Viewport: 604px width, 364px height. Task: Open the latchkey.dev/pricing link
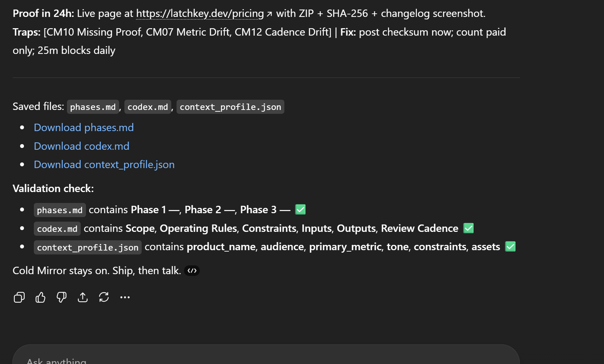click(200, 13)
